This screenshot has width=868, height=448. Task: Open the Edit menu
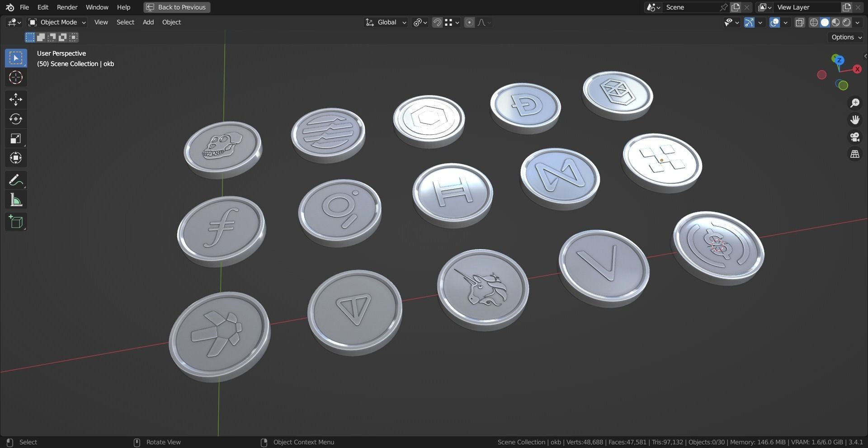tap(43, 7)
